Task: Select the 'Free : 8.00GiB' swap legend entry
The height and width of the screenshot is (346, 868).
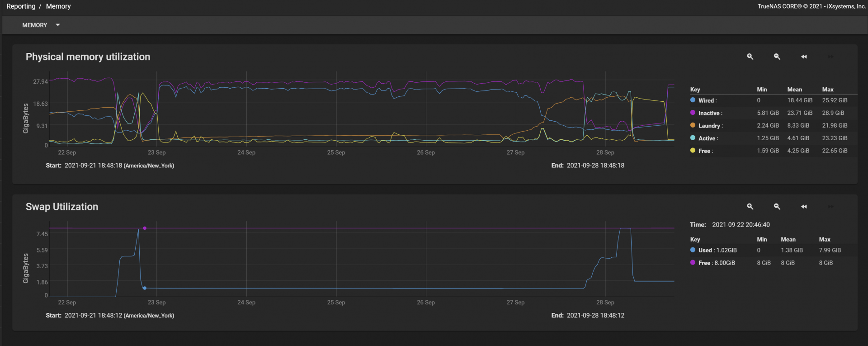Action: tap(717, 263)
